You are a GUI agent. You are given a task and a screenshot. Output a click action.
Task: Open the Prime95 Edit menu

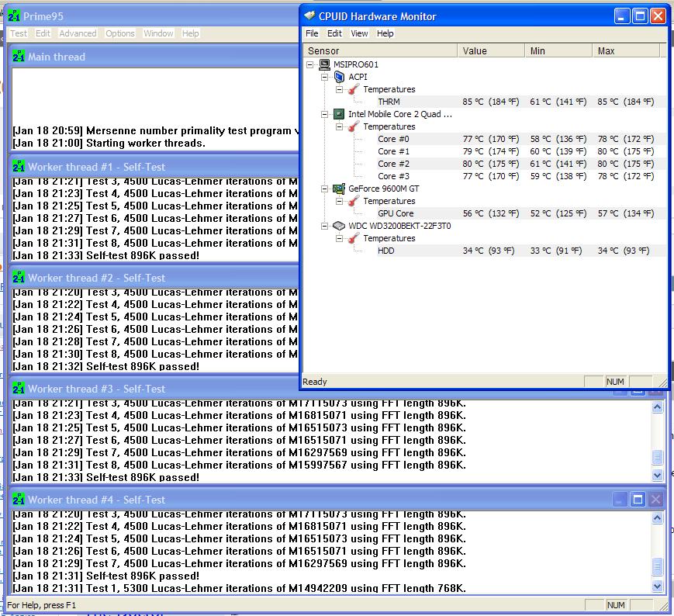click(x=43, y=33)
